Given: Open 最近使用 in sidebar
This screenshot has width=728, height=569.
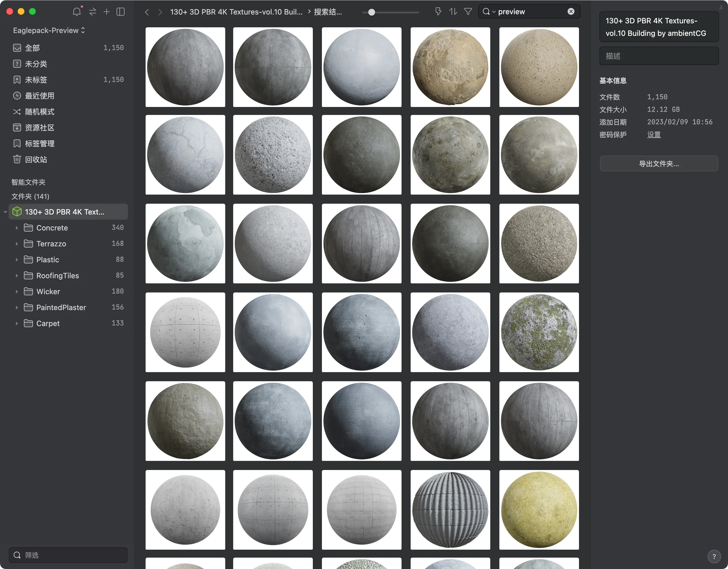Looking at the screenshot, I should pos(68,96).
